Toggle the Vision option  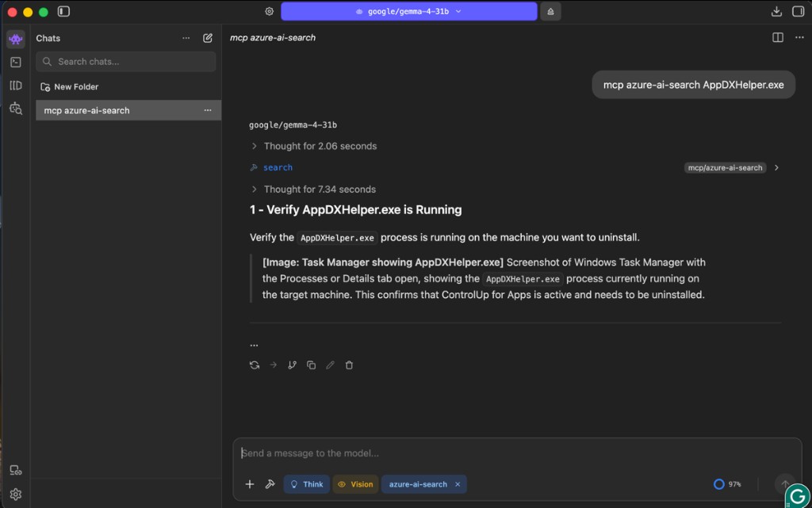click(x=355, y=484)
